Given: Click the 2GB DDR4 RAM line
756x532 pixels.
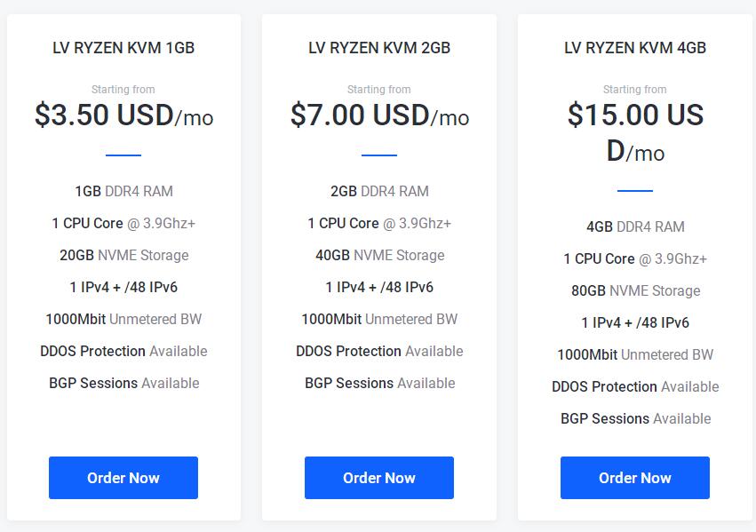Looking at the screenshot, I should [x=379, y=191].
